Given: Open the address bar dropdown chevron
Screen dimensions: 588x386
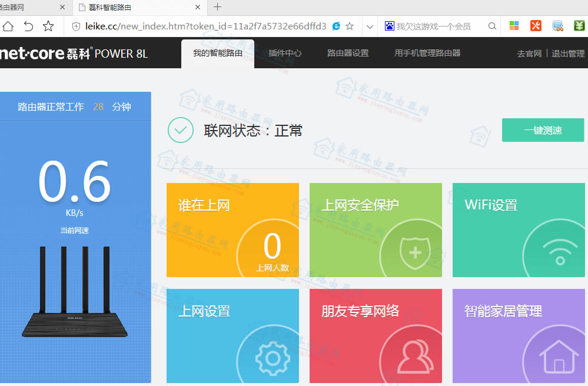Looking at the screenshot, I should coord(370,26).
